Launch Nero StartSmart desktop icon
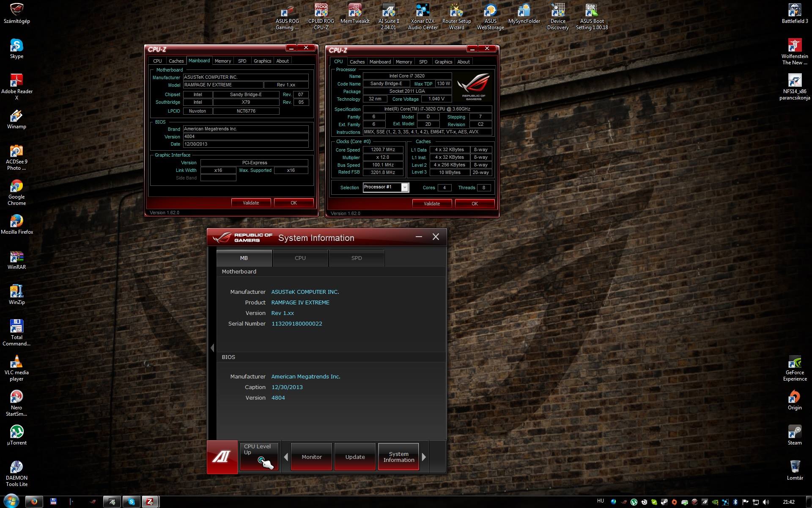The width and height of the screenshot is (812, 508). 16,403
